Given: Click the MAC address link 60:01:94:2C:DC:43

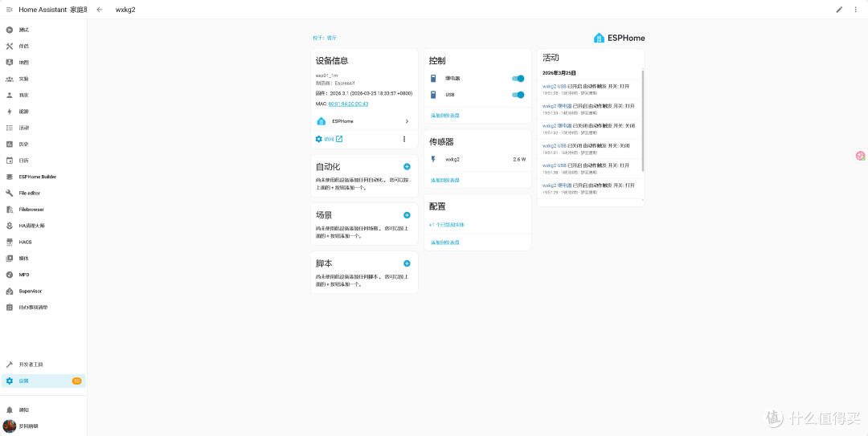Looking at the screenshot, I should 348,104.
